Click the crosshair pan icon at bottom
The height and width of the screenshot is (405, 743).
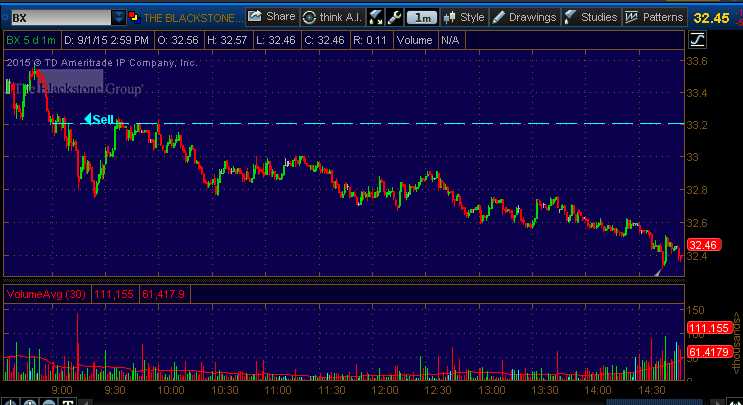tap(11, 400)
